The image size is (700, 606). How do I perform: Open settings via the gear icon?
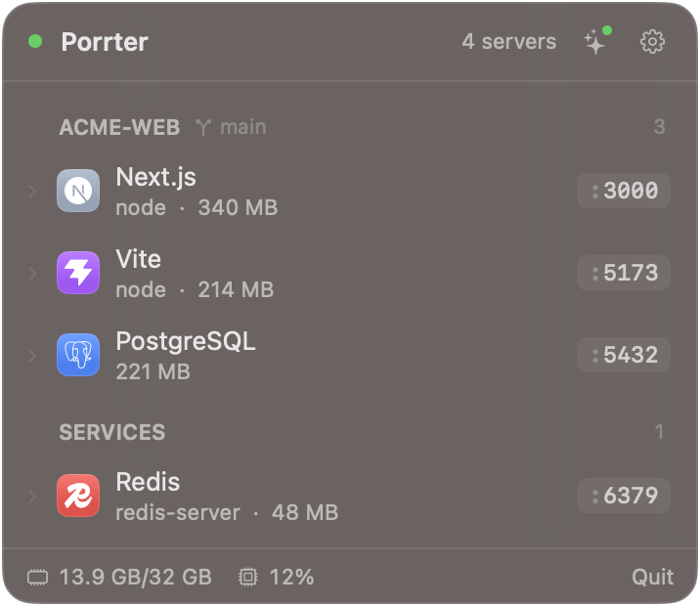coord(652,41)
